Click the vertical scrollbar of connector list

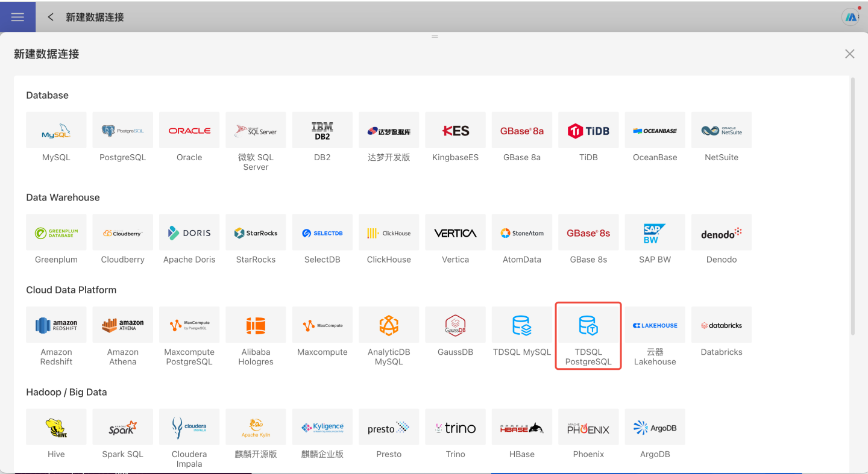pyautogui.click(x=852, y=205)
